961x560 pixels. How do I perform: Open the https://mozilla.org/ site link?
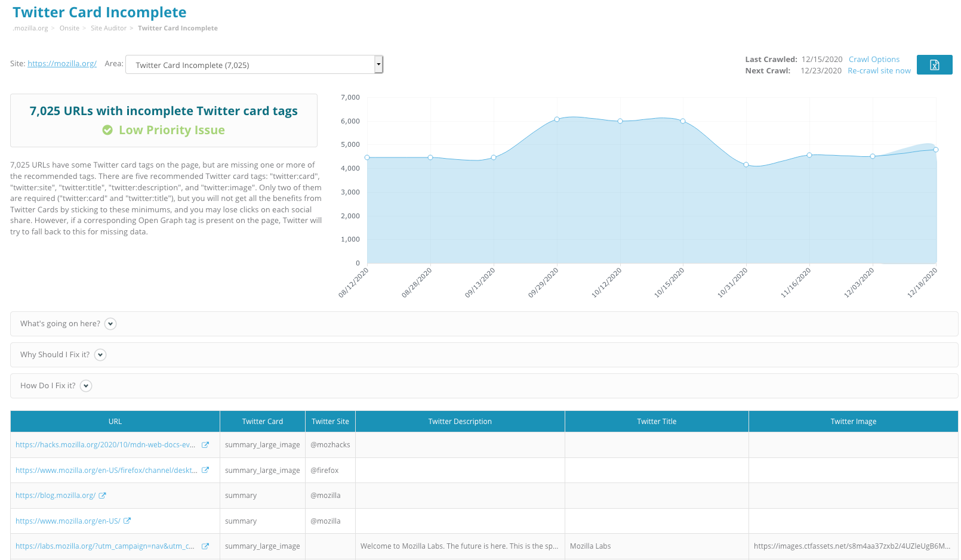tap(61, 63)
